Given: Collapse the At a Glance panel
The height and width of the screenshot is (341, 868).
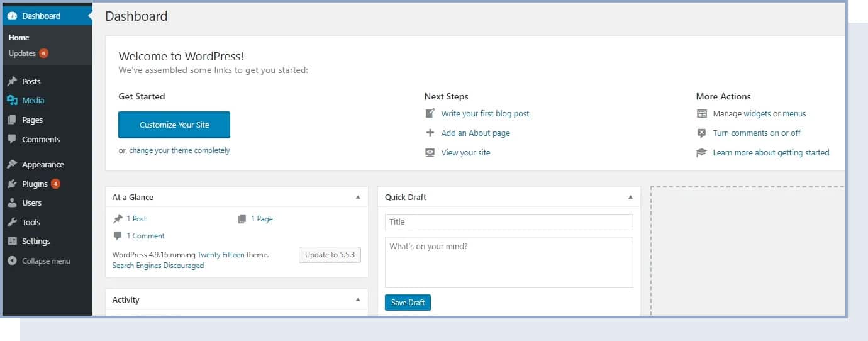Looking at the screenshot, I should pyautogui.click(x=358, y=197).
